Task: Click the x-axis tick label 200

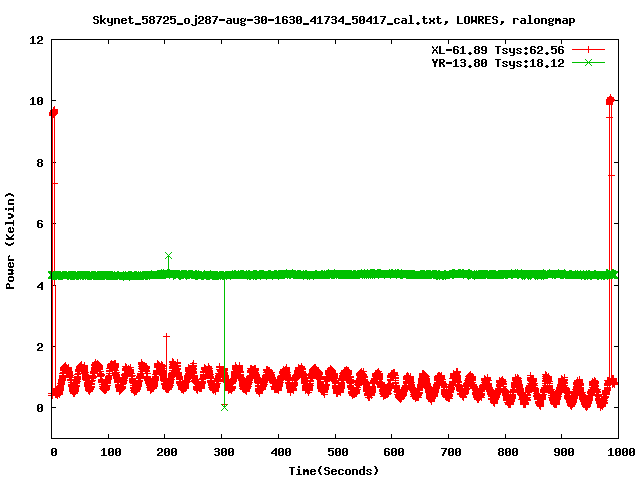Action: (x=167, y=452)
